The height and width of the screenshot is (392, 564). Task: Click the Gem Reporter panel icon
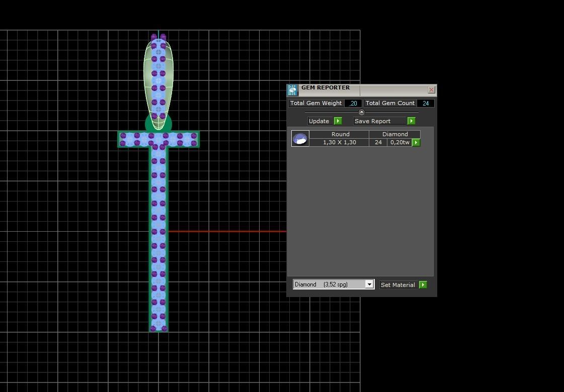pos(292,90)
